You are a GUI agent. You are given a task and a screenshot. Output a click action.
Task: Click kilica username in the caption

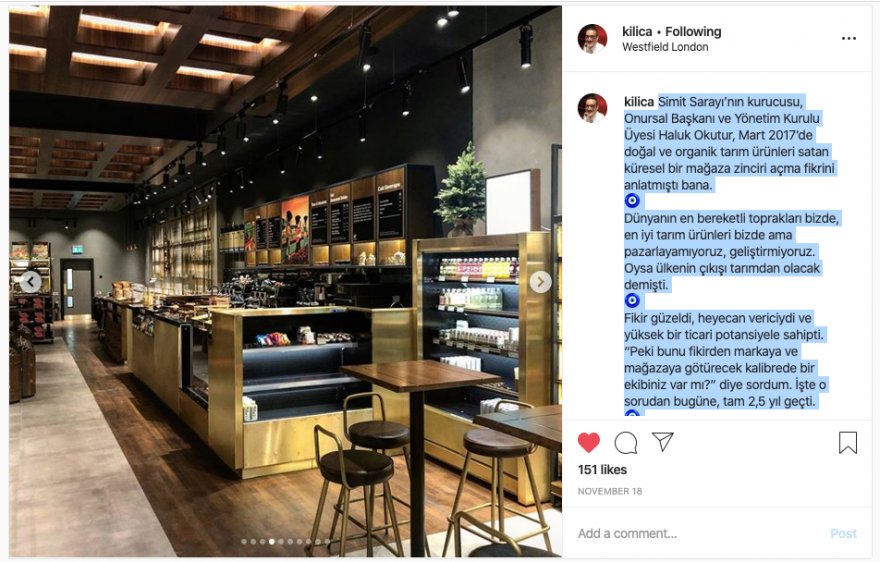(x=639, y=102)
